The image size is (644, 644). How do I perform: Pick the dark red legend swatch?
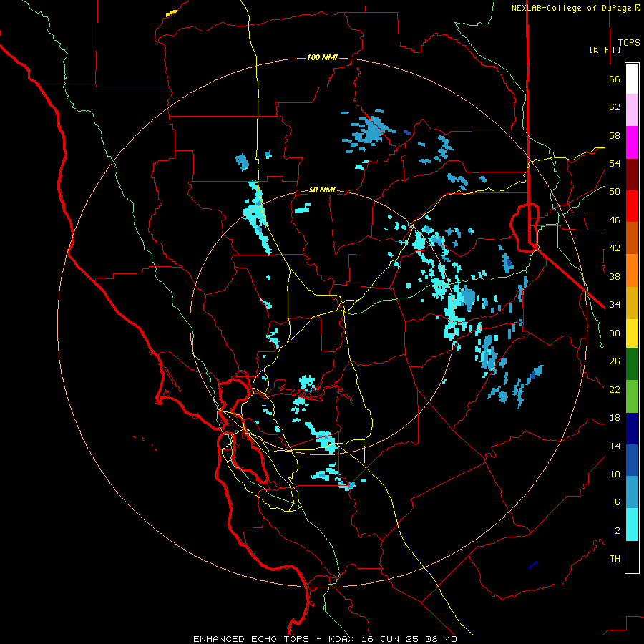point(632,175)
